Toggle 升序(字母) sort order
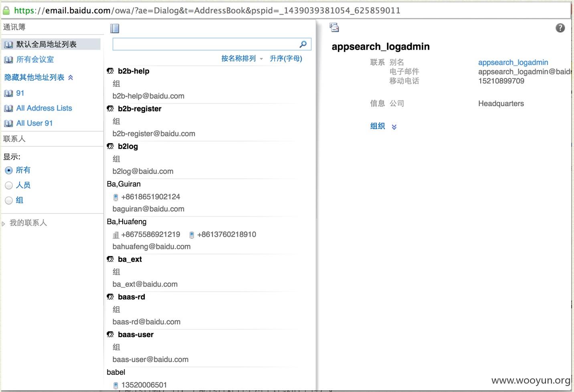Image resolution: width=574 pixels, height=392 pixels. (286, 59)
